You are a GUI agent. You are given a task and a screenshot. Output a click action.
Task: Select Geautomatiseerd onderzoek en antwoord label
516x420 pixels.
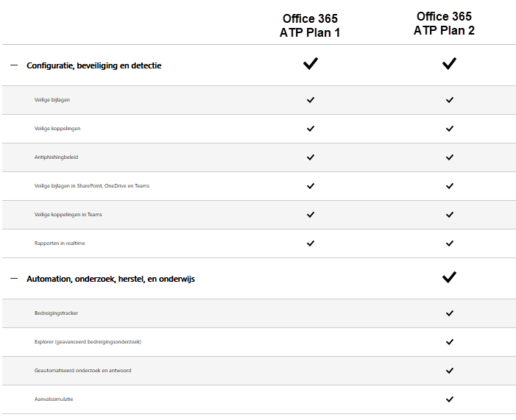[82, 370]
